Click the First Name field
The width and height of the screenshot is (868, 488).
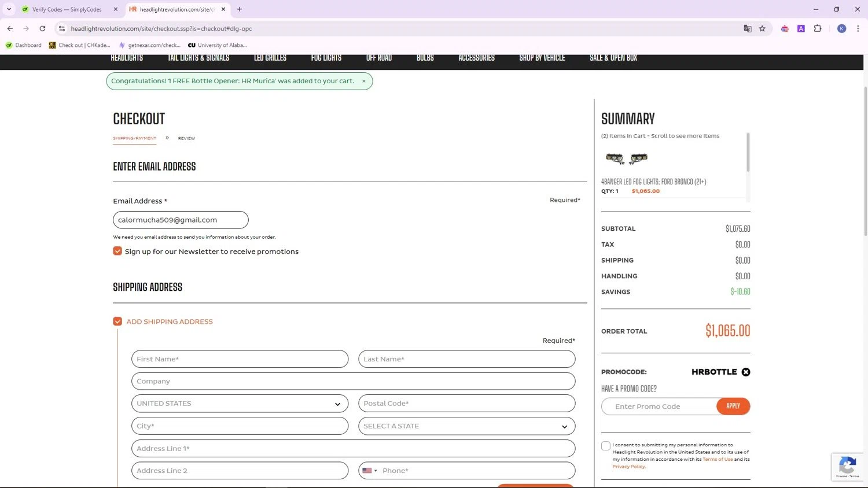click(x=240, y=359)
